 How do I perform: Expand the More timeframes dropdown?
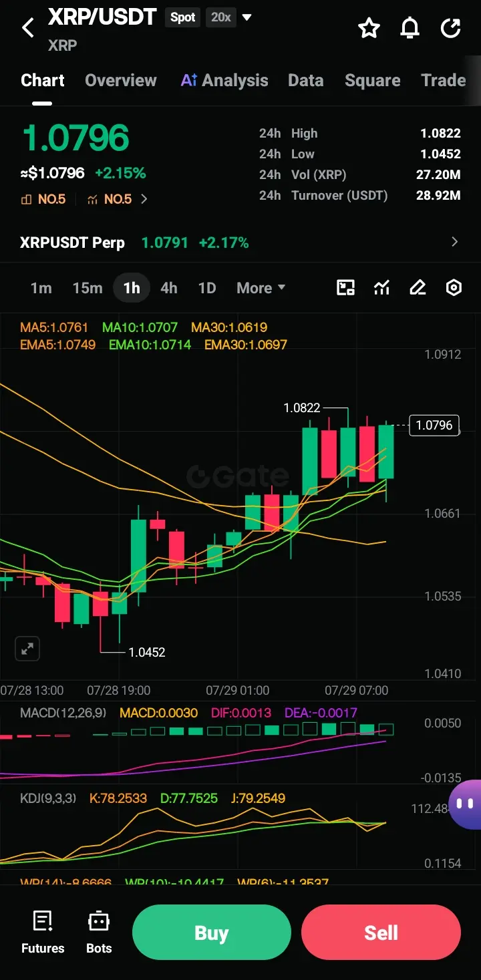[261, 288]
